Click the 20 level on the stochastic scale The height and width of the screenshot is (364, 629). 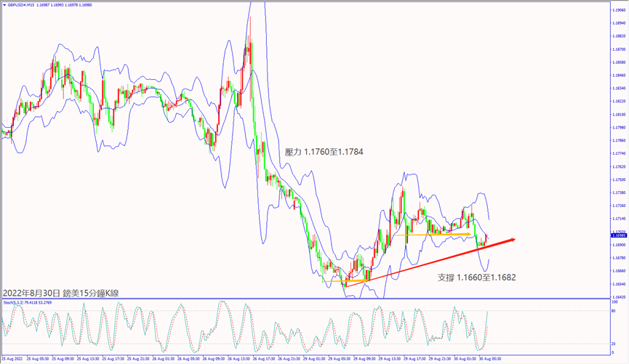pos(614,343)
